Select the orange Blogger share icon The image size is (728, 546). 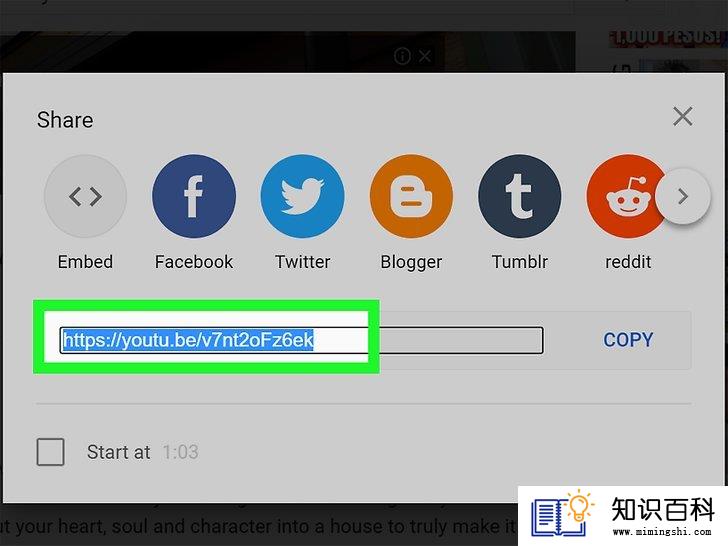[411, 196]
